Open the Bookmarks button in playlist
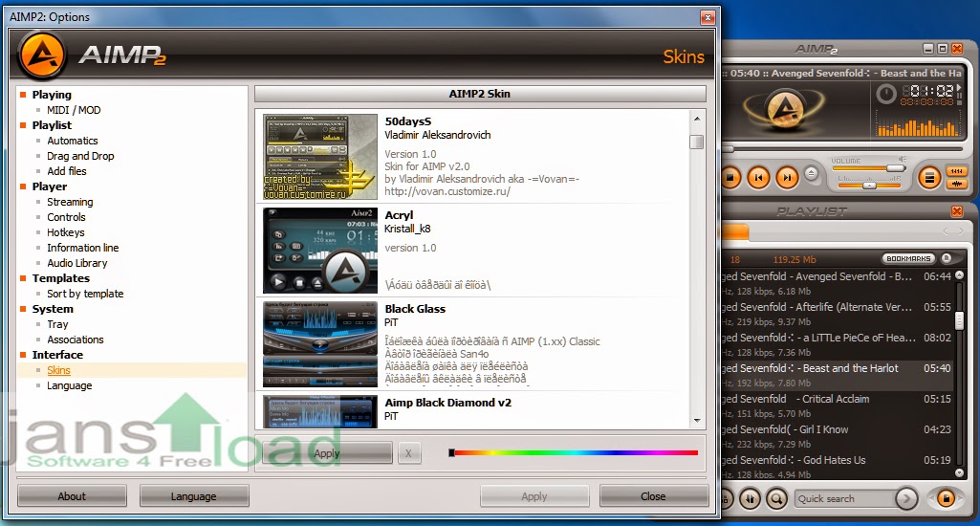Screen dimensions: 980x526 tap(908, 258)
